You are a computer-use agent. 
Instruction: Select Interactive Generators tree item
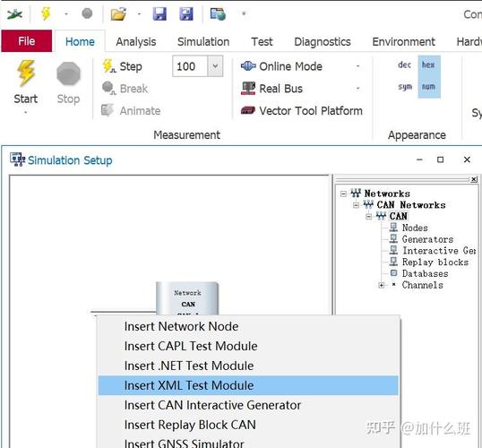(x=439, y=251)
